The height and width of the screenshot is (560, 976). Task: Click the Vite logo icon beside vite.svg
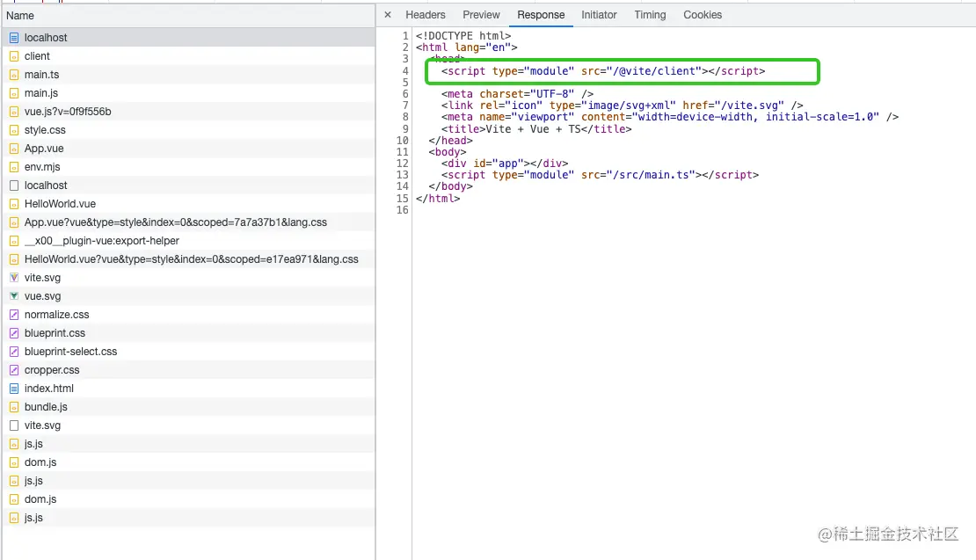(x=14, y=278)
